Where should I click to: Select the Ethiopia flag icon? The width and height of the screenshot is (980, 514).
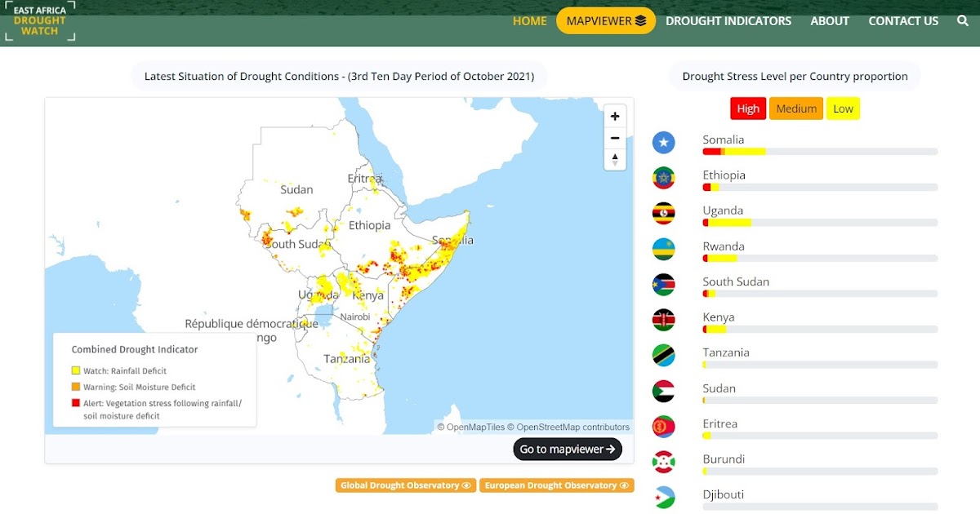coord(664,177)
